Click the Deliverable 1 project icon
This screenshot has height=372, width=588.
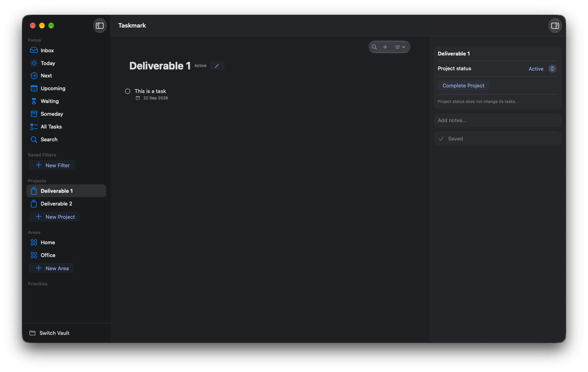pyautogui.click(x=34, y=191)
